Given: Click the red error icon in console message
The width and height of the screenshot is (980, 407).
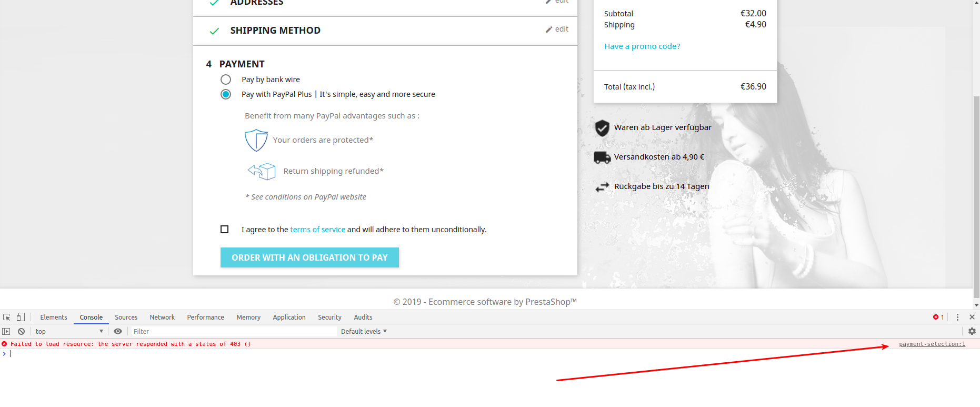Looking at the screenshot, I should (x=4, y=344).
